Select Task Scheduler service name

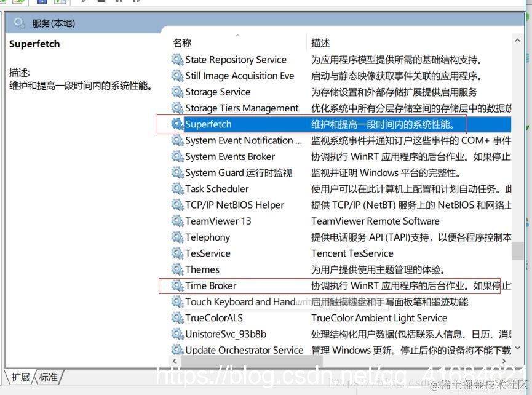tap(217, 189)
